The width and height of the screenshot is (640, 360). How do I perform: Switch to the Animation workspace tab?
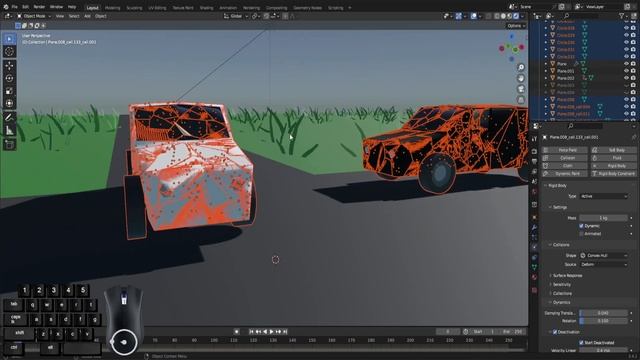[x=228, y=8]
